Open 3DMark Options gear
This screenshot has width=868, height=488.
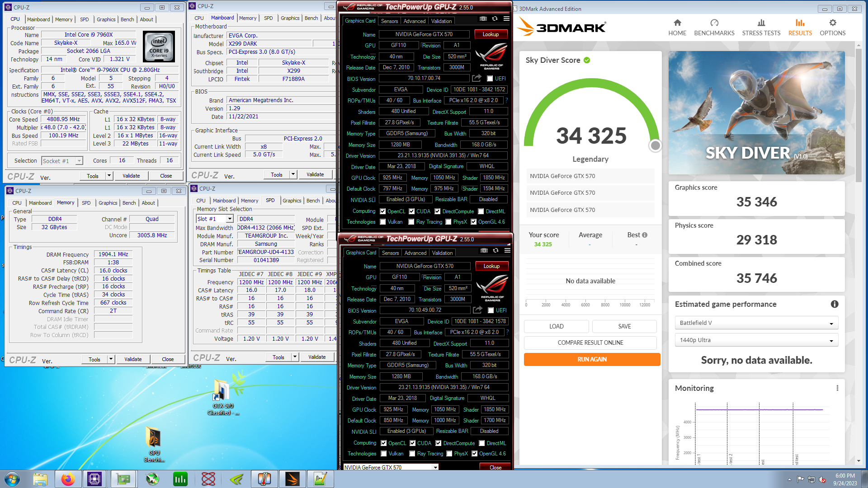click(832, 27)
